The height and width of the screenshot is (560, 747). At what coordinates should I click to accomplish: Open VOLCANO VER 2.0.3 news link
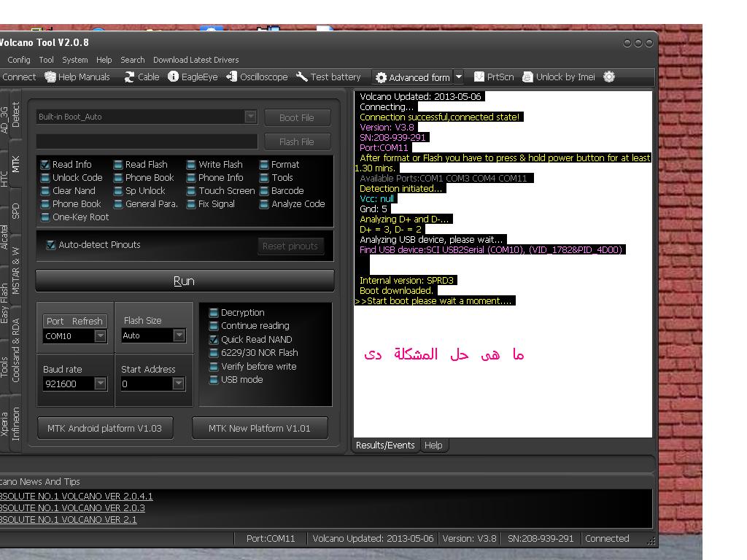[72, 507]
